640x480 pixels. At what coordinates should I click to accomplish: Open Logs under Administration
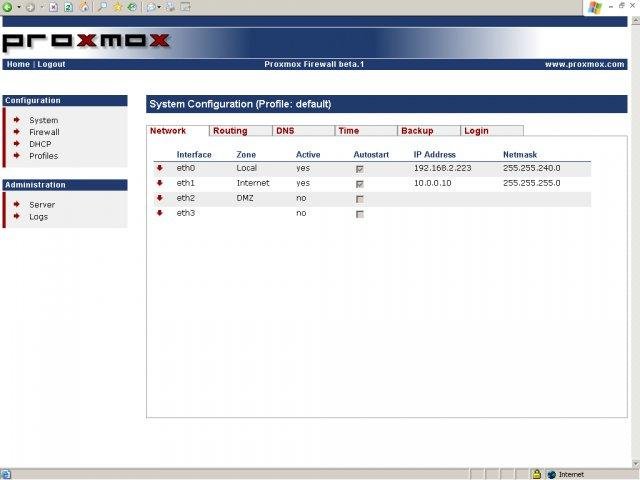38,217
